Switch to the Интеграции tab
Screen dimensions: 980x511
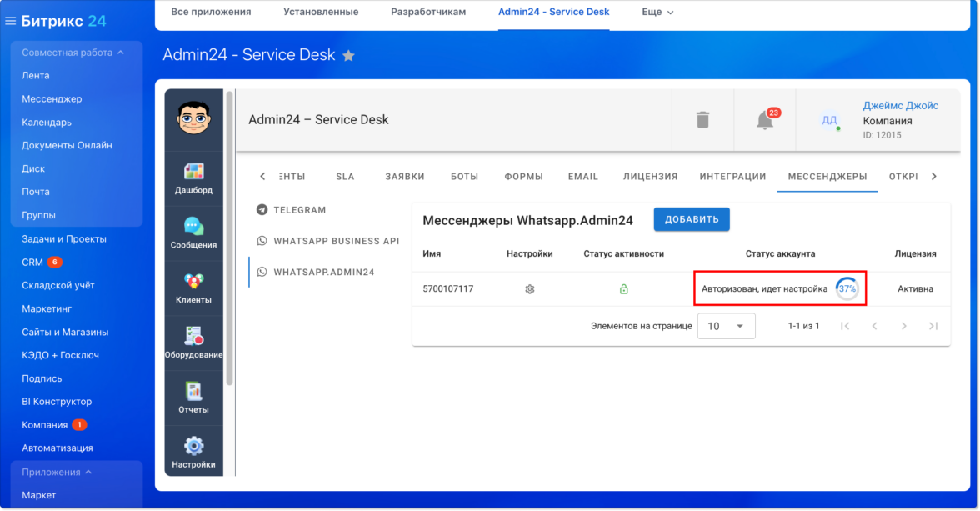[x=732, y=177]
